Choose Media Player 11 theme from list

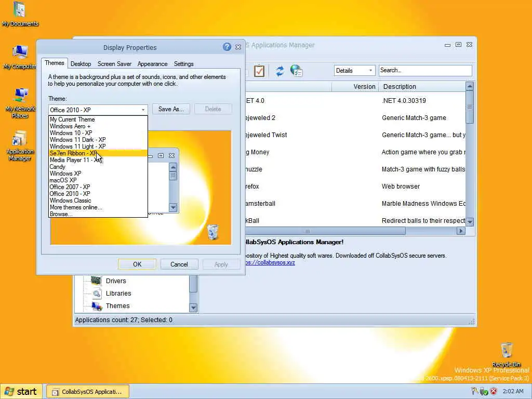coord(98,160)
